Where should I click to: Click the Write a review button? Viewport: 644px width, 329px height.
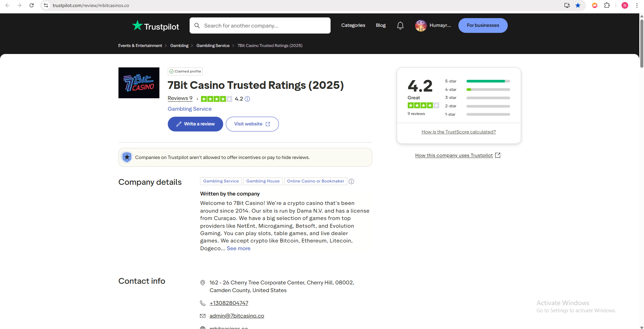(195, 124)
